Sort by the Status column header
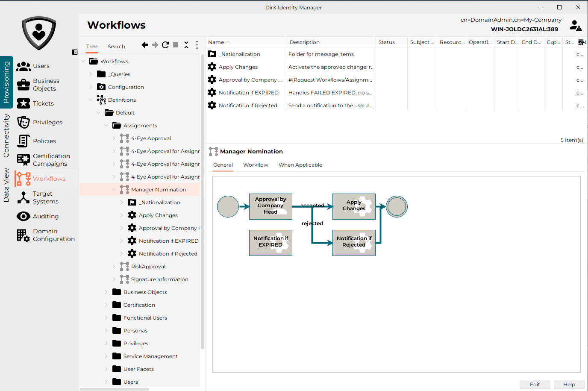Viewport: 588px width, 391px height. pos(391,42)
